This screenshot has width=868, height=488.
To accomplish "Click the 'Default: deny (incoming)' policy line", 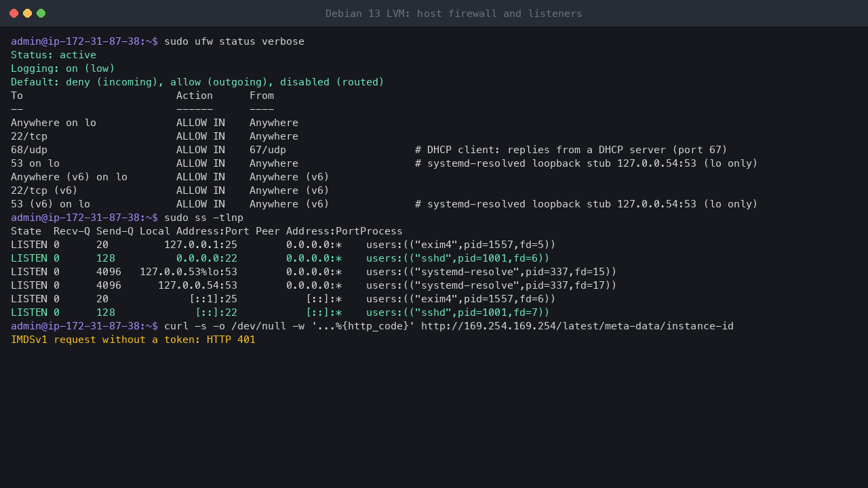I will click(197, 82).
